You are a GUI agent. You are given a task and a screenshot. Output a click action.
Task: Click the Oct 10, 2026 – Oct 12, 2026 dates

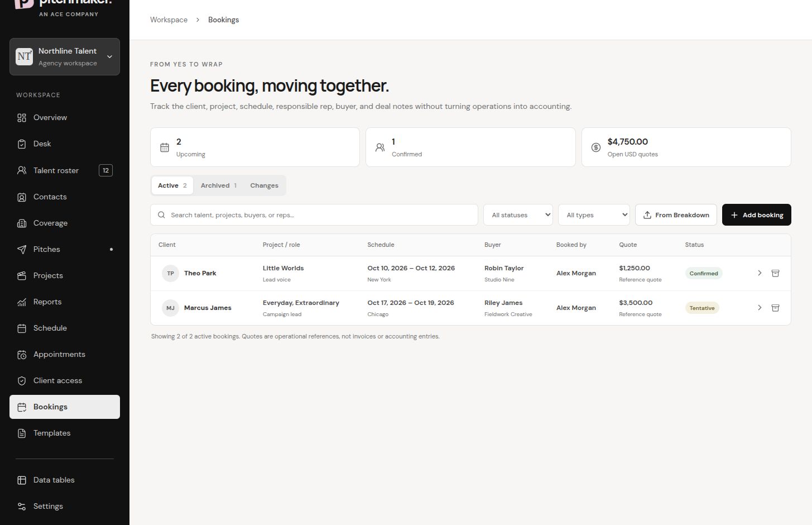[411, 268]
